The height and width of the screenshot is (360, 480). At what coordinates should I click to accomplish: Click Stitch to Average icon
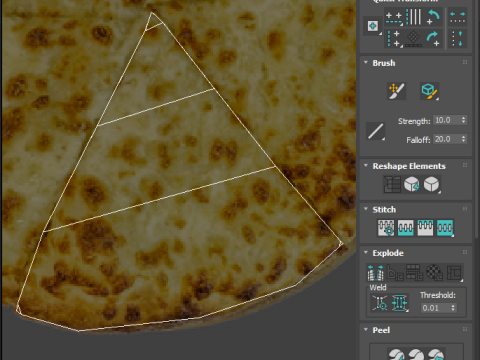[x=406, y=228]
